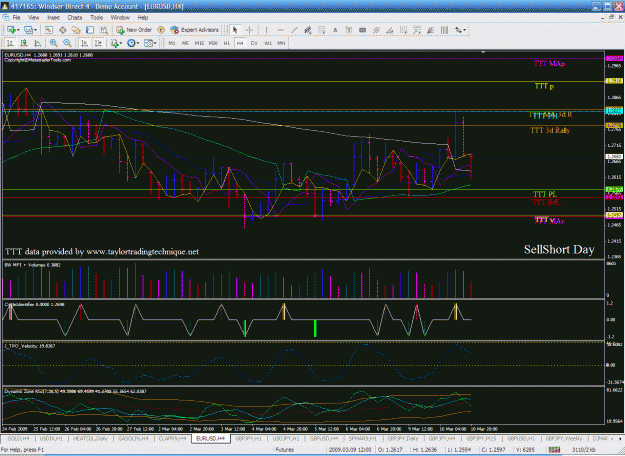Open the Templates icon
The height and width of the screenshot is (456, 625).
(148, 43)
